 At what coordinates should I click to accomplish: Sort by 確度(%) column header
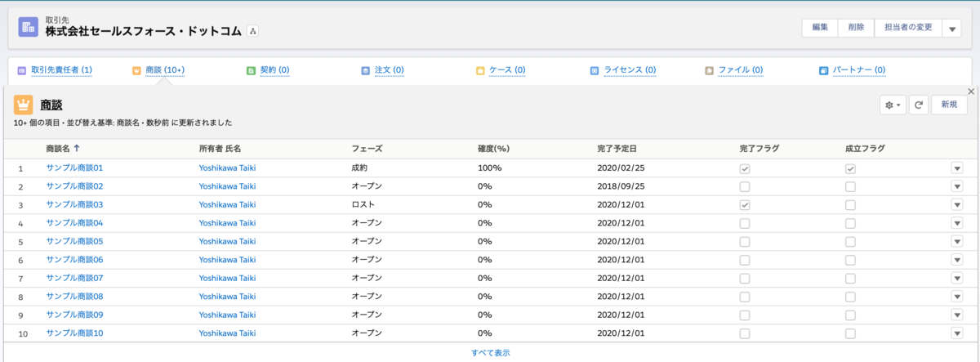tap(493, 149)
